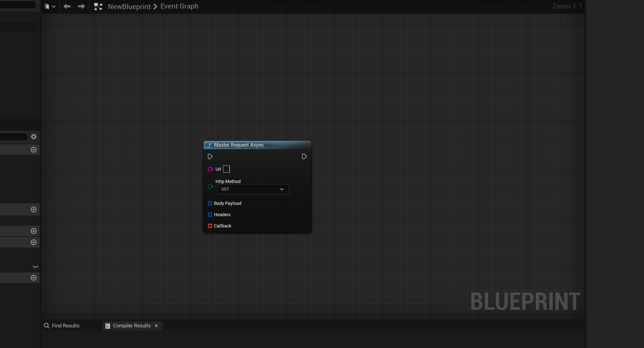Select GET from Http Method dropdown
Viewport: 644px width, 348px height.
252,189
